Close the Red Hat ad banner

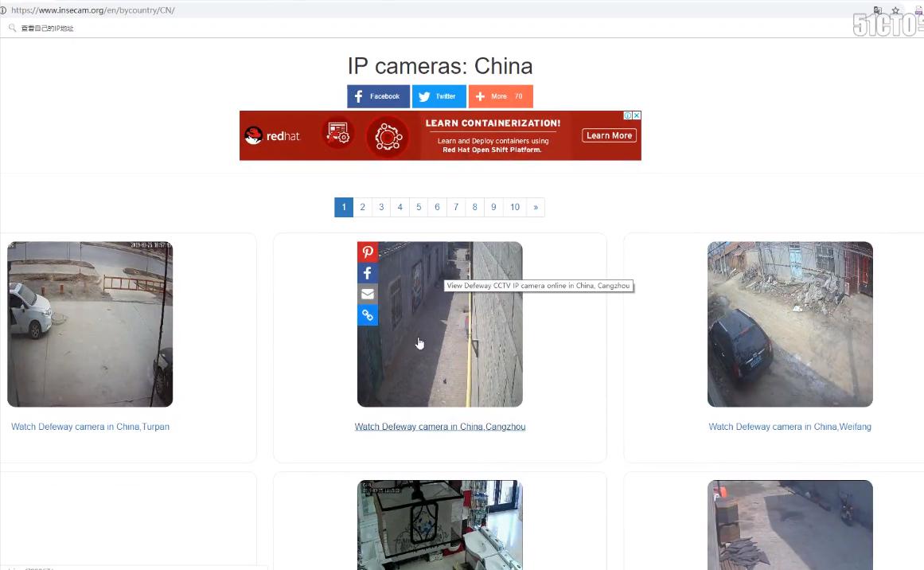[x=637, y=115]
